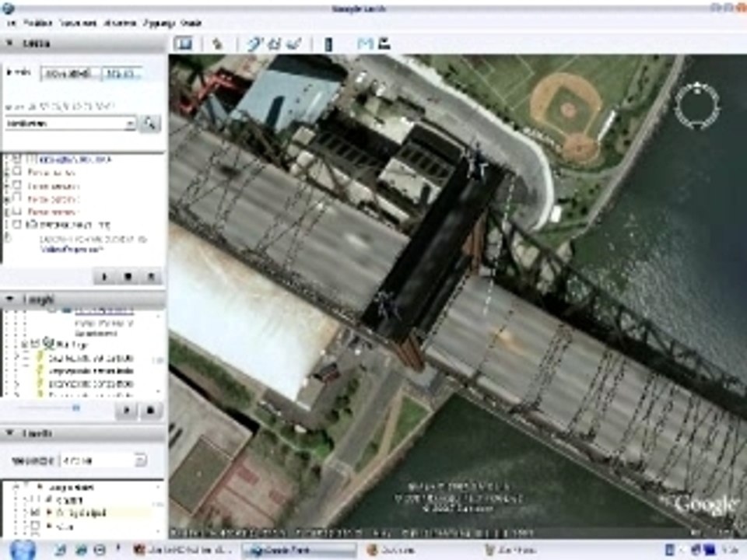747x560 pixels.
Task: Open the last menu bar item
Action: tap(191, 23)
